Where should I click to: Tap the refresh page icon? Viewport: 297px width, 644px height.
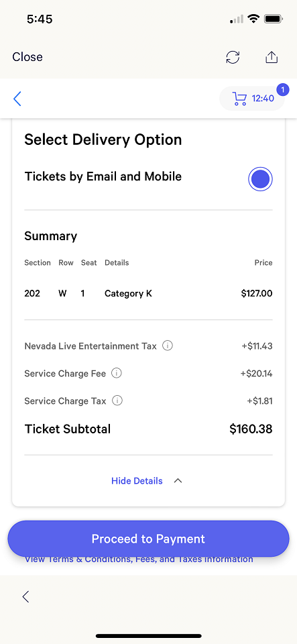click(x=233, y=57)
